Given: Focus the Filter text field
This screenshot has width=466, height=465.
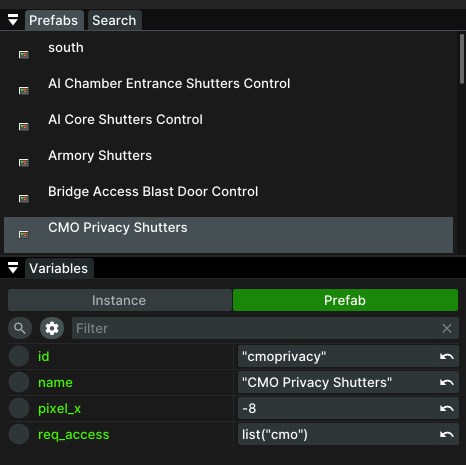Looking at the screenshot, I should click(255, 328).
